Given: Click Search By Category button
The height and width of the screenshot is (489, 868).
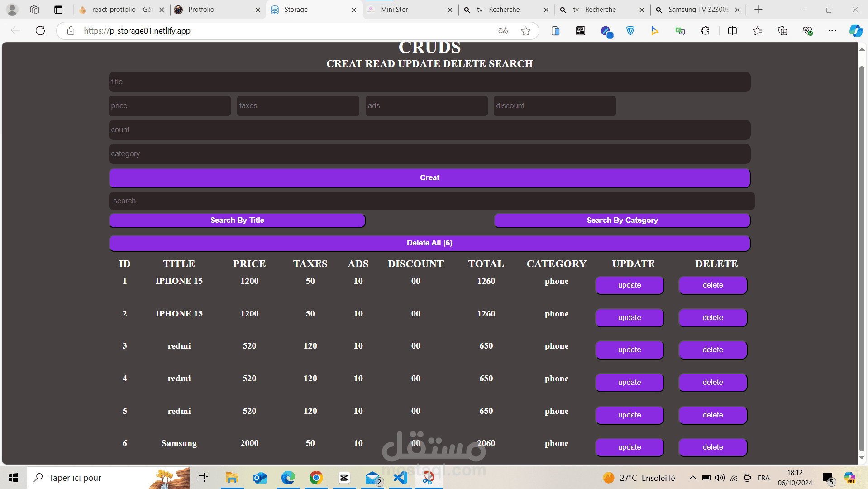Looking at the screenshot, I should [622, 221].
